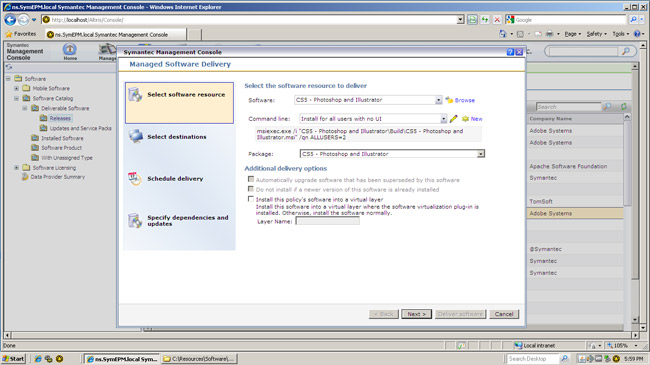
Task: Click the Layer Name input field
Action: click(x=327, y=221)
